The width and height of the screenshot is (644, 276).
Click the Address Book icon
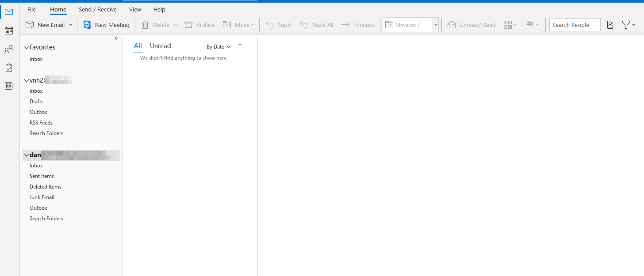tap(610, 25)
